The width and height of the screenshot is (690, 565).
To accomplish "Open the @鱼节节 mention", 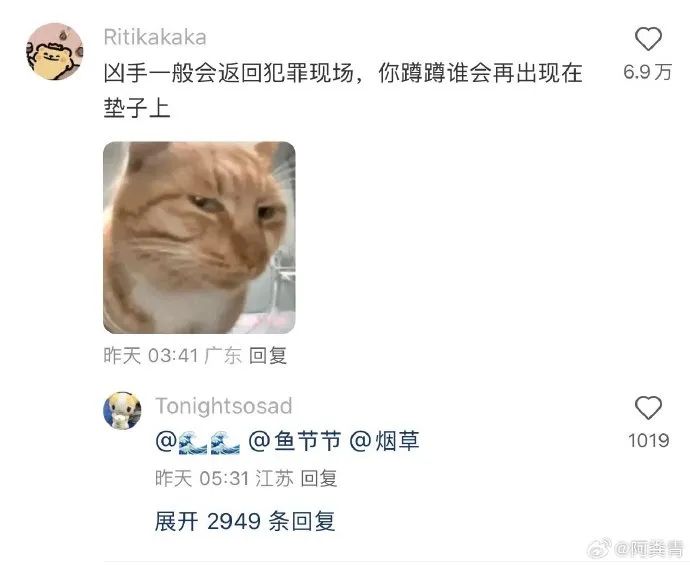I will tap(295, 441).
